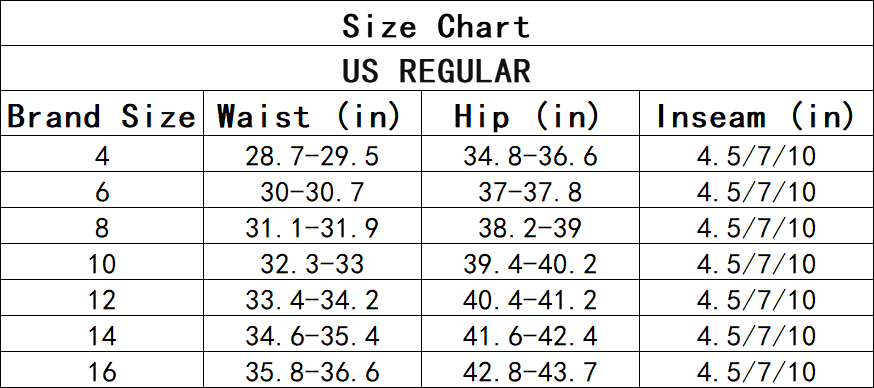The width and height of the screenshot is (874, 388).
Task: Click the Brand Size column header
Action: pos(101,116)
